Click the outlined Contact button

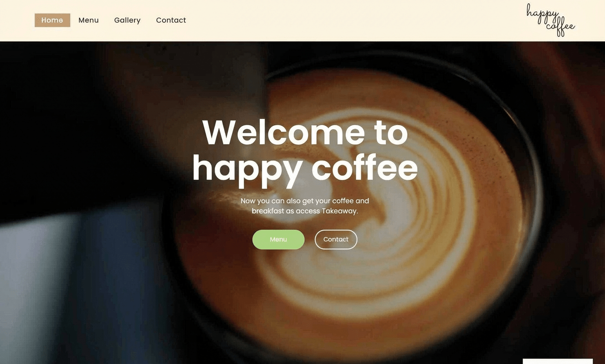336,239
